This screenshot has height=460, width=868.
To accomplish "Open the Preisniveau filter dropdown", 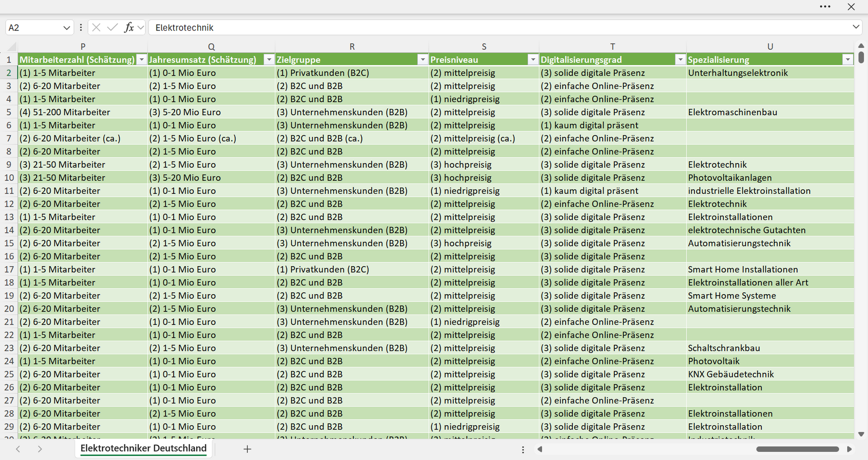I will (x=533, y=60).
